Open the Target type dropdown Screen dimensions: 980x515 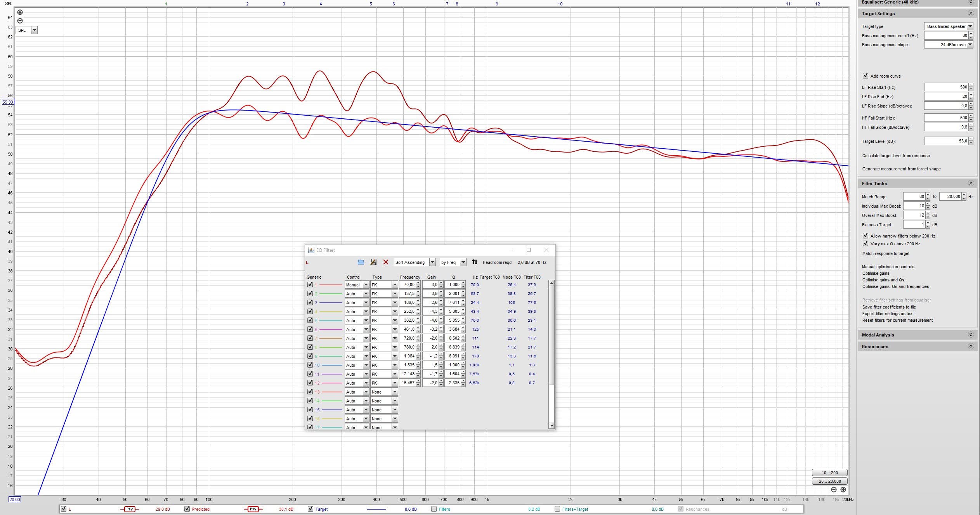(x=970, y=26)
